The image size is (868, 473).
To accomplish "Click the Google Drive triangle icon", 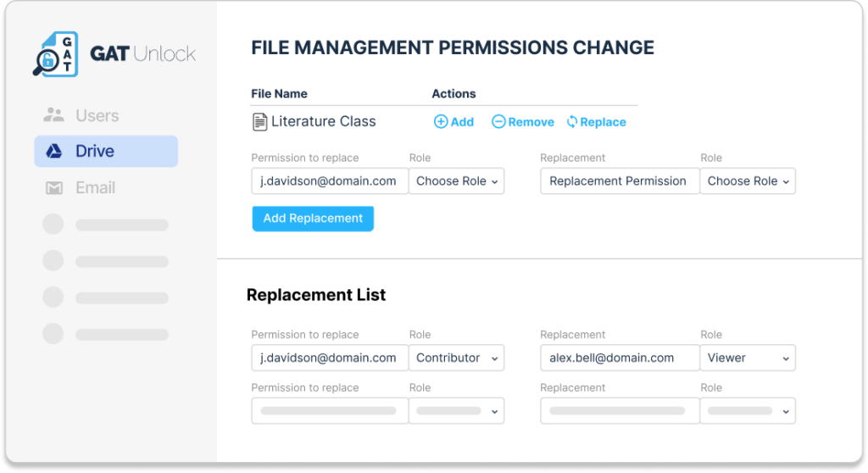I will click(54, 151).
